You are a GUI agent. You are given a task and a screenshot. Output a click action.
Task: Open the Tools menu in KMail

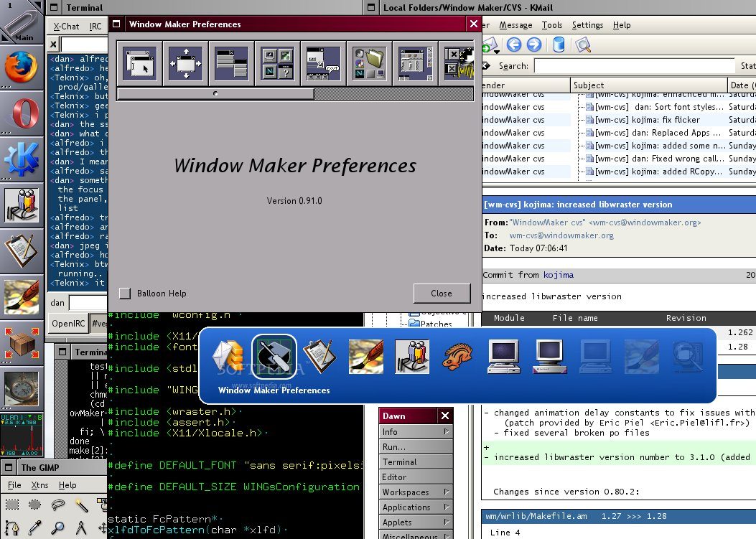pos(552,25)
